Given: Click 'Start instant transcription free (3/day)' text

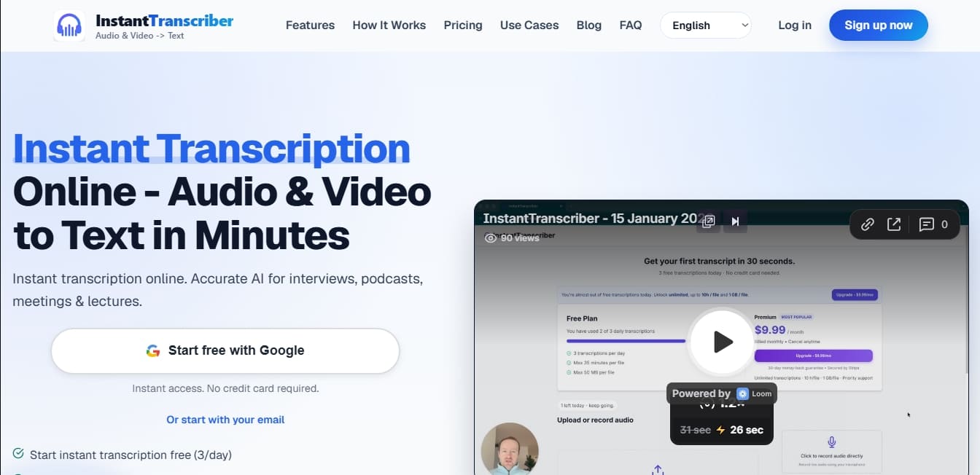Looking at the screenshot, I should coord(131,455).
